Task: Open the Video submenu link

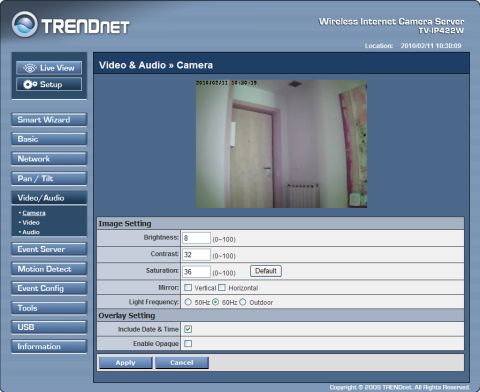Action: pos(31,222)
